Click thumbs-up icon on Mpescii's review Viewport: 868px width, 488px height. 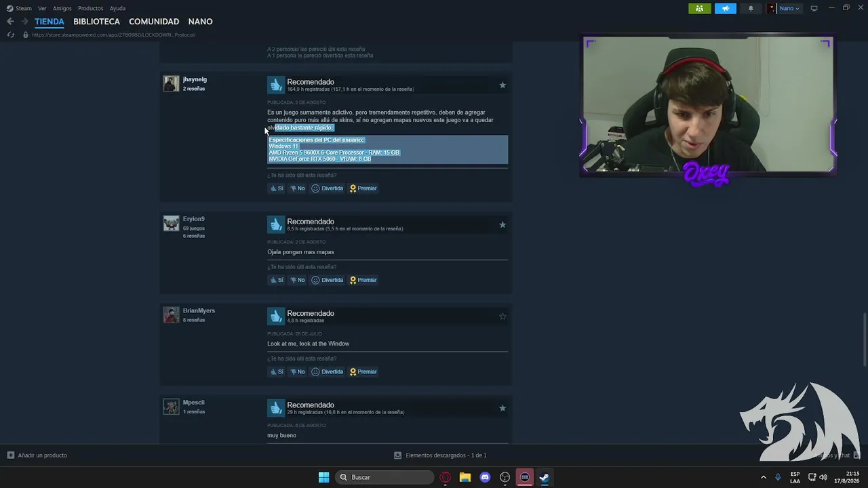tap(276, 408)
